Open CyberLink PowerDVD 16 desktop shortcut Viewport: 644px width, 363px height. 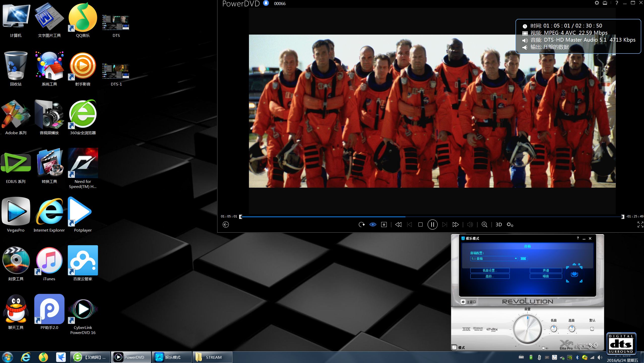[x=83, y=317]
